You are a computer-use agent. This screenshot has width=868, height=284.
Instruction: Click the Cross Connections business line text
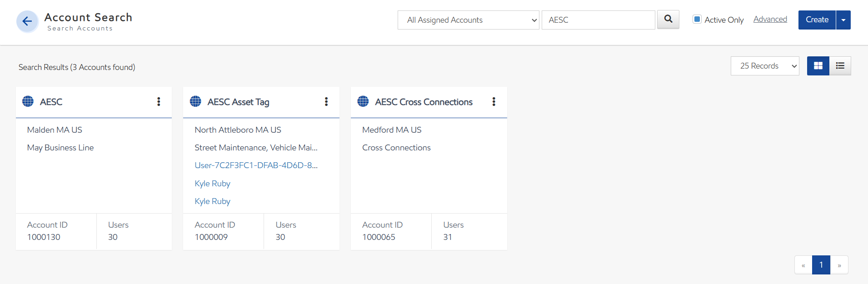[396, 148]
